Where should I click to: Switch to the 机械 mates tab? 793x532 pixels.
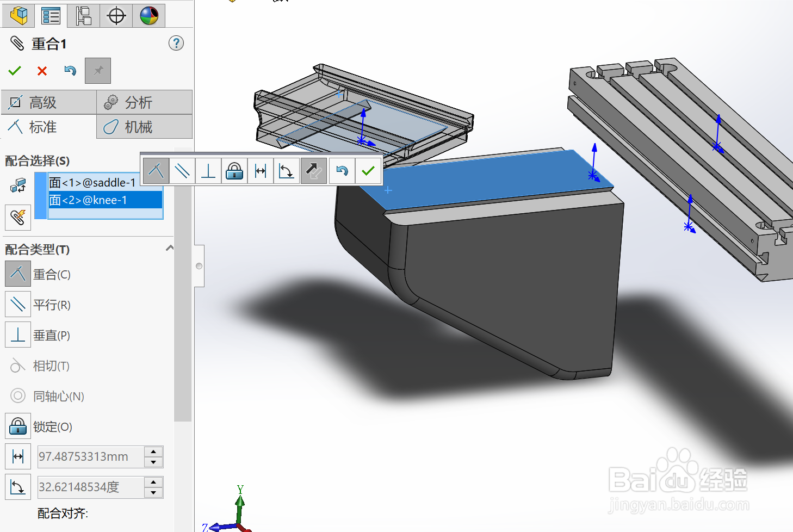(145, 127)
